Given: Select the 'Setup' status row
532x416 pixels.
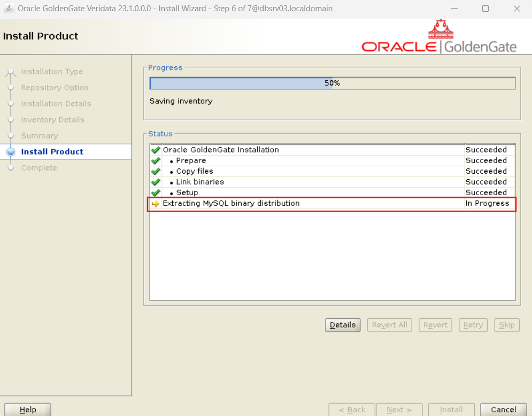Looking at the screenshot, I should click(333, 192).
